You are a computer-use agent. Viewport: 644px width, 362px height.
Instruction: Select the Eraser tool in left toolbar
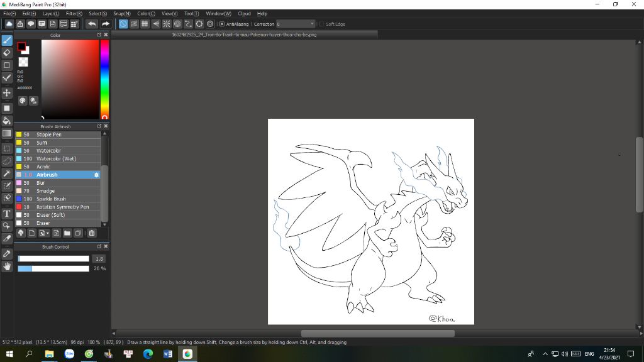click(7, 53)
